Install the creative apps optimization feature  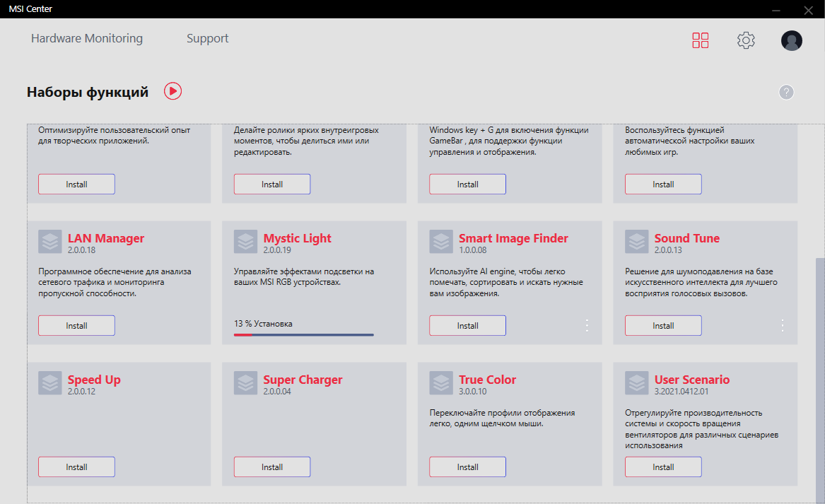point(76,184)
